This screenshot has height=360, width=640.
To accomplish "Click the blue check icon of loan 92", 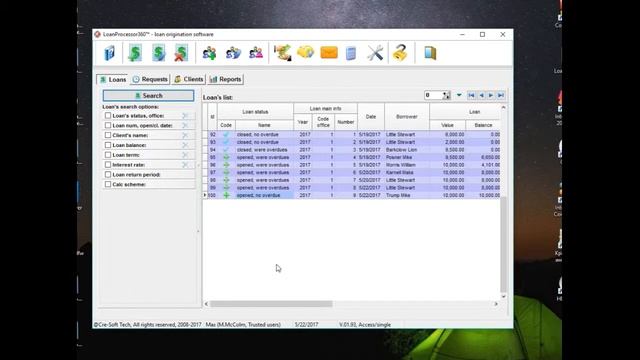I will tap(226, 134).
